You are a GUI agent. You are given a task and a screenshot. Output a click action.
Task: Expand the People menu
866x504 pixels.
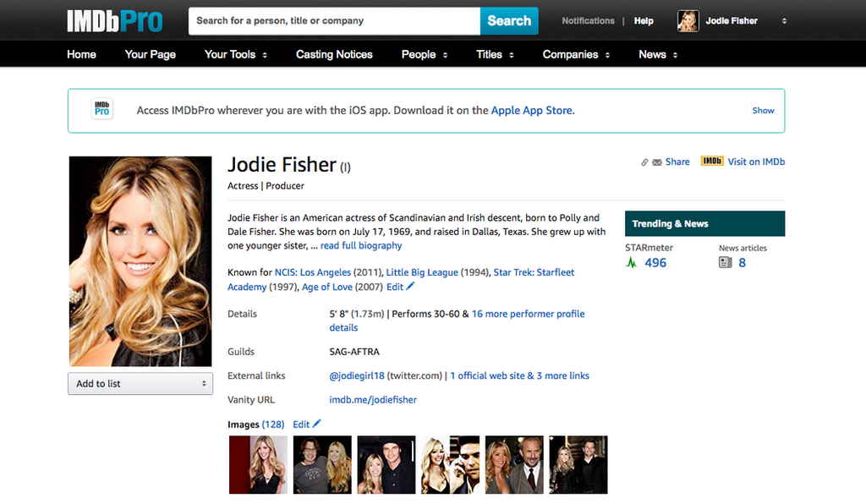click(x=425, y=55)
